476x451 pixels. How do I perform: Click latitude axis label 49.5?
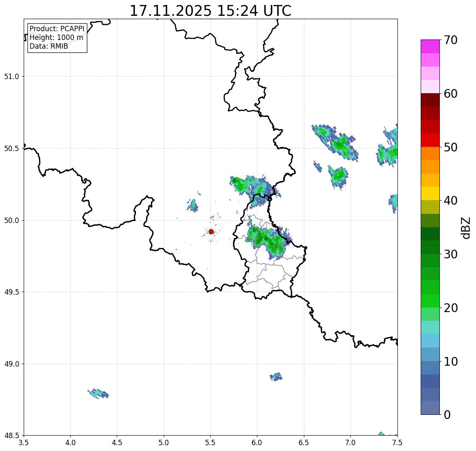(12, 292)
